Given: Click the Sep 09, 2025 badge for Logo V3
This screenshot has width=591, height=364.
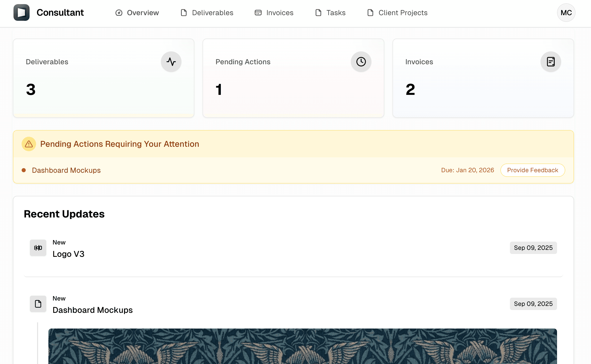Looking at the screenshot, I should point(533,248).
